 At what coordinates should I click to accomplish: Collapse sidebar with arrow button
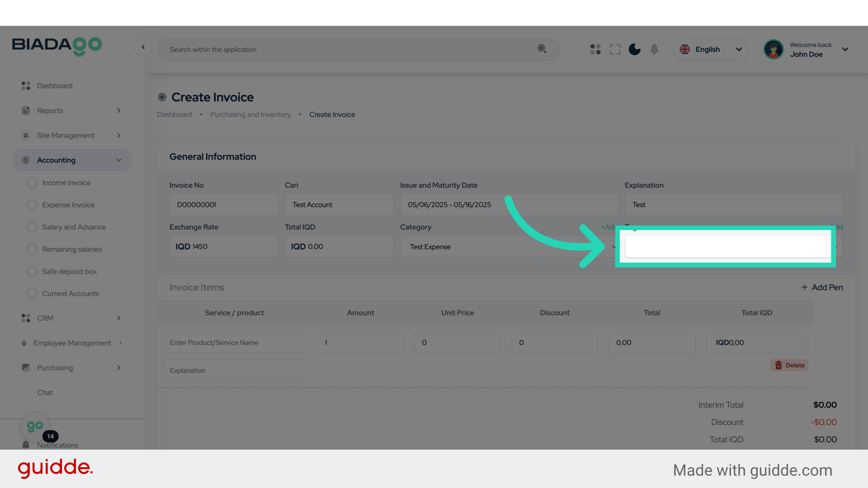[143, 47]
